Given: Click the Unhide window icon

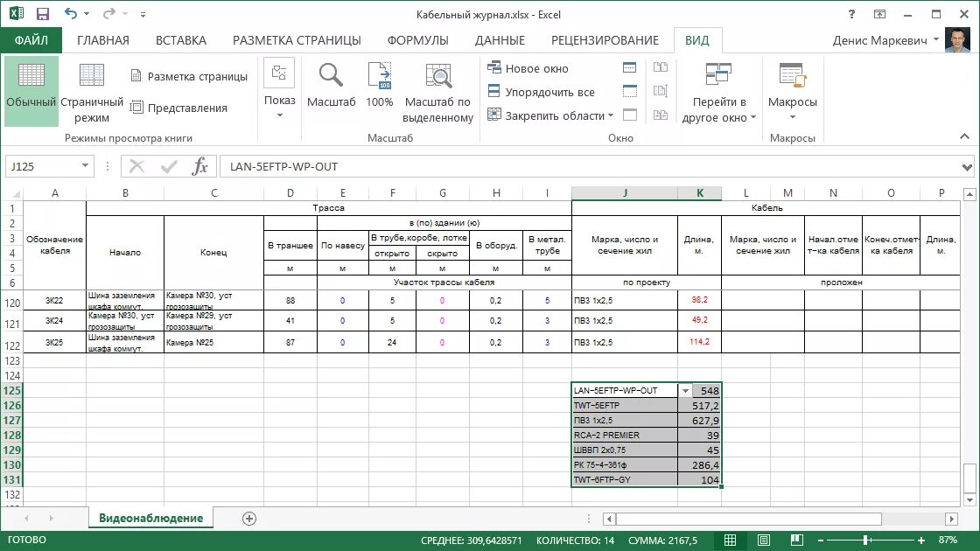Looking at the screenshot, I should pyautogui.click(x=629, y=115).
